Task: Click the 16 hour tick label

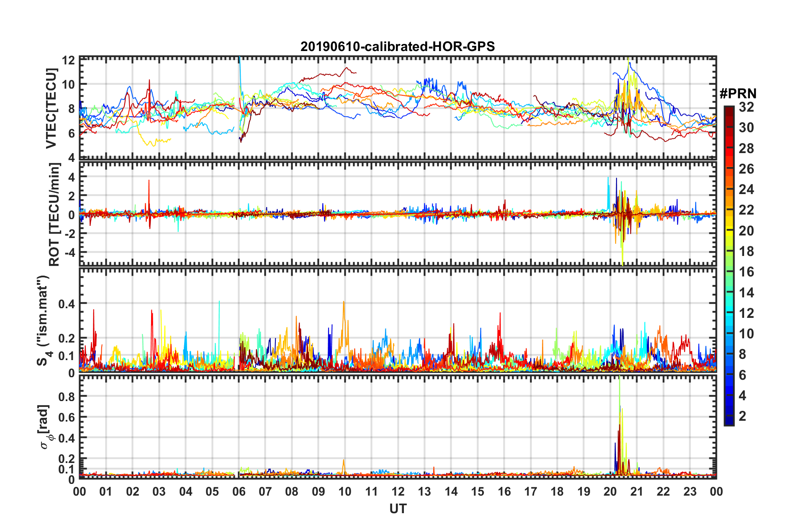Action: tap(504, 491)
